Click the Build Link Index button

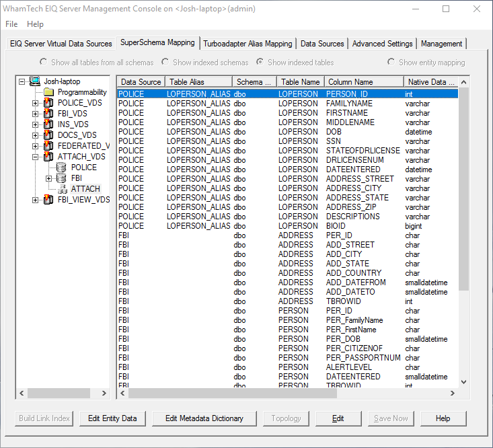44,418
